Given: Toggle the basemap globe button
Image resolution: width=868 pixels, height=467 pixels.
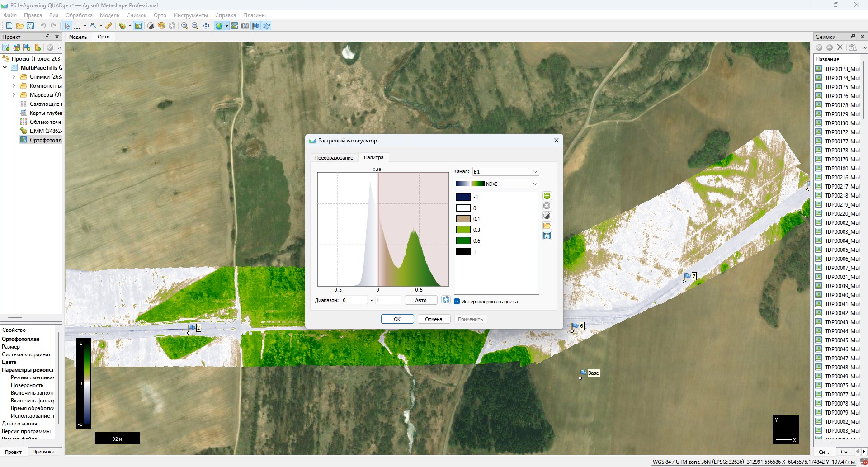Looking at the screenshot, I should tap(219, 26).
